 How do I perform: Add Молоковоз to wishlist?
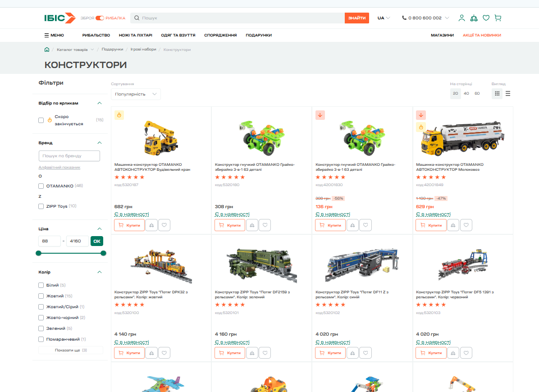coord(466,225)
